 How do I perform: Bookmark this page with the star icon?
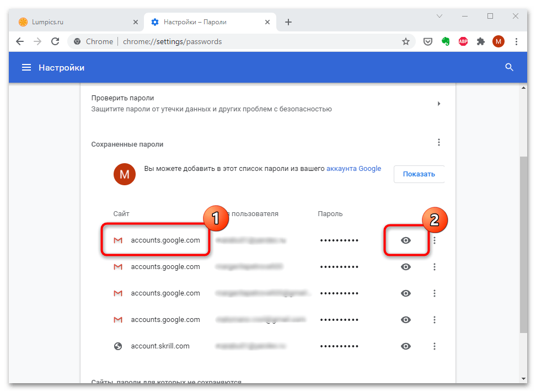[406, 41]
